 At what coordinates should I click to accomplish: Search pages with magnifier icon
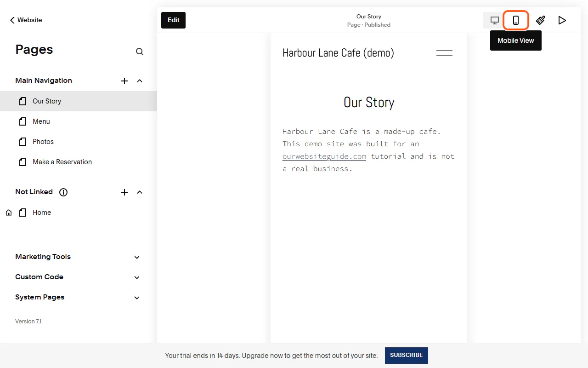pyautogui.click(x=140, y=52)
